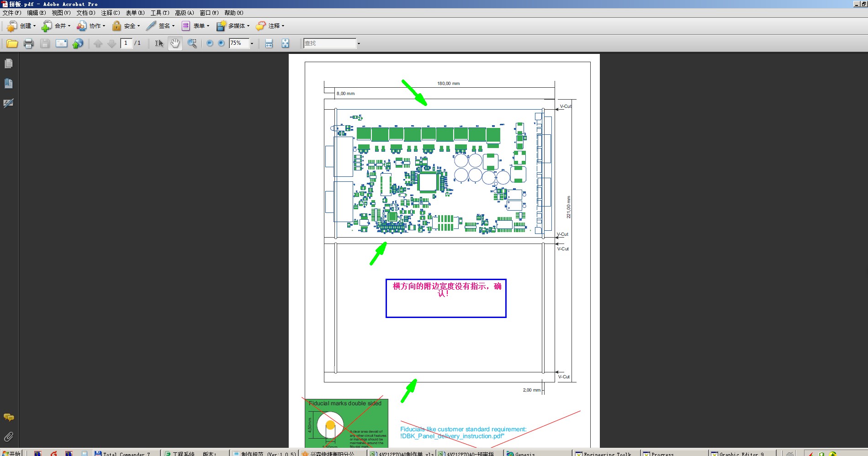Viewport: 868px width, 456px height.
Task: Choose the Hand tool
Action: (175, 43)
